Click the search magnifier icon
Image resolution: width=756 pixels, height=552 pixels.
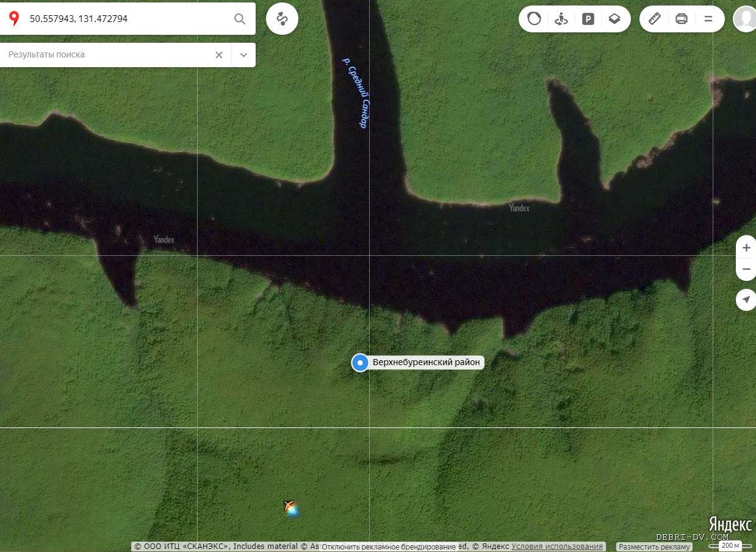pyautogui.click(x=240, y=19)
